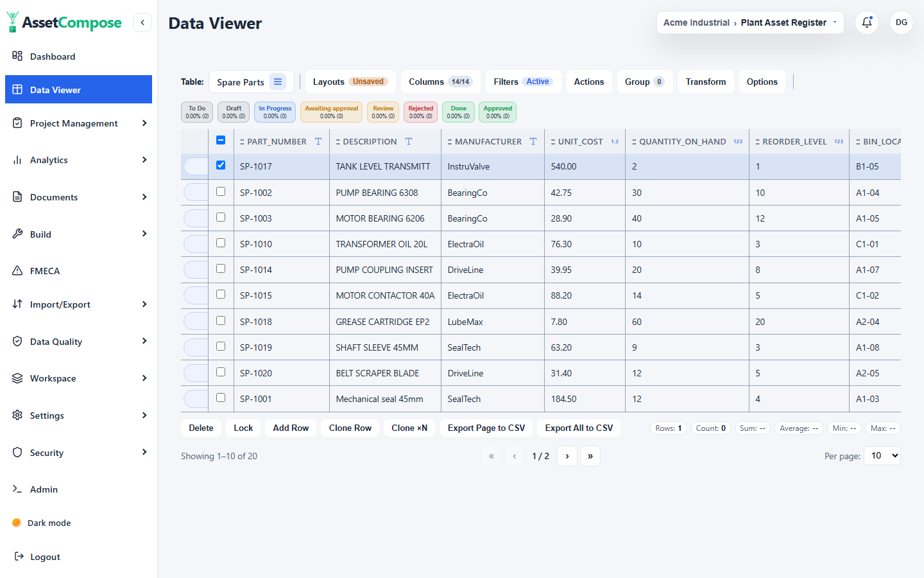Expand the Import/Export submenu chevron
The height and width of the screenshot is (578, 924).
(x=144, y=304)
